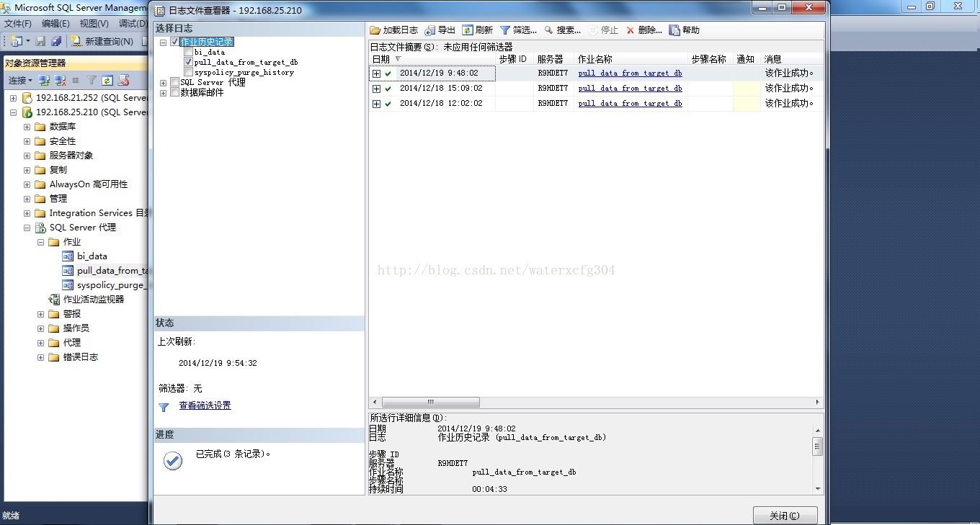Open job link in the 2014/12/18 12:02:02 row
980x525 pixels.
tap(630, 104)
